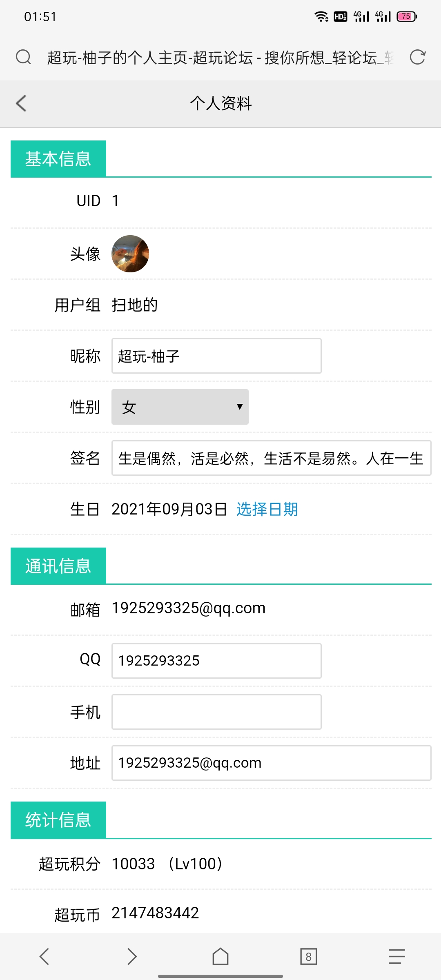
Task: Open the browser home page icon
Action: coord(220,956)
